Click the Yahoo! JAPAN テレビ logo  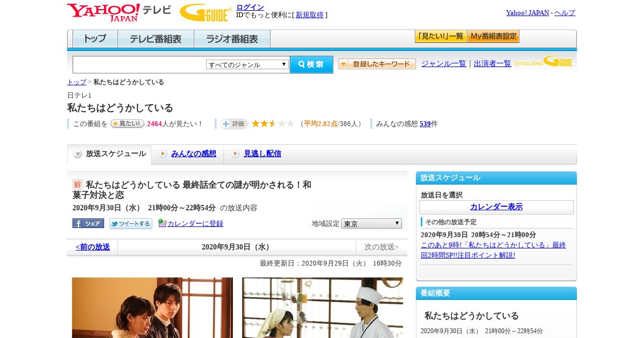coord(119,12)
